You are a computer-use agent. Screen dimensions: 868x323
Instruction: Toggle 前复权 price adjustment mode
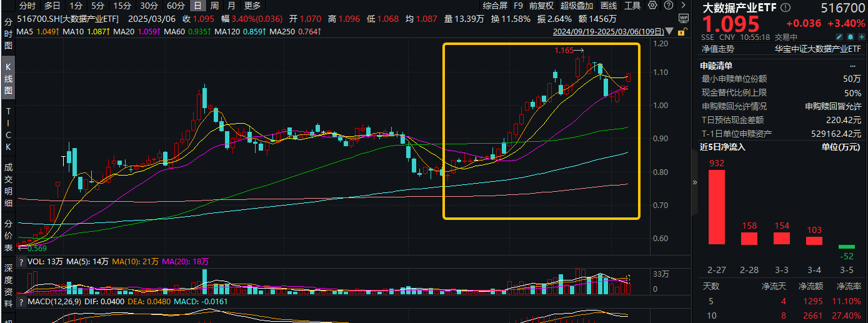click(x=541, y=6)
